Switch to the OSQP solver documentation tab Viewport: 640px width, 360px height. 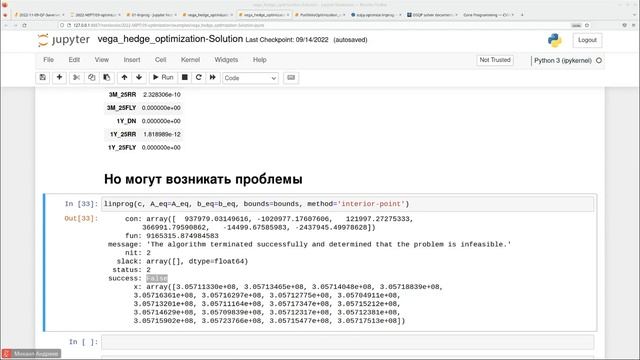click(431, 15)
